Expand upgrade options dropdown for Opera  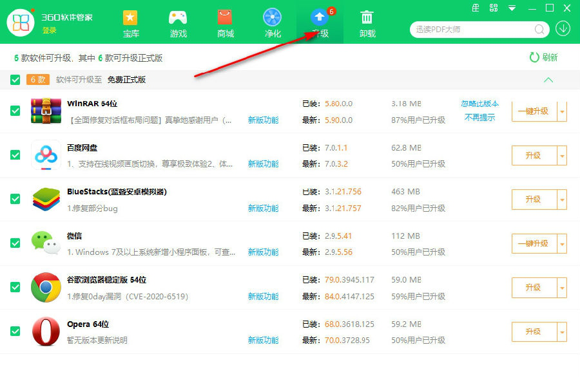pyautogui.click(x=562, y=331)
